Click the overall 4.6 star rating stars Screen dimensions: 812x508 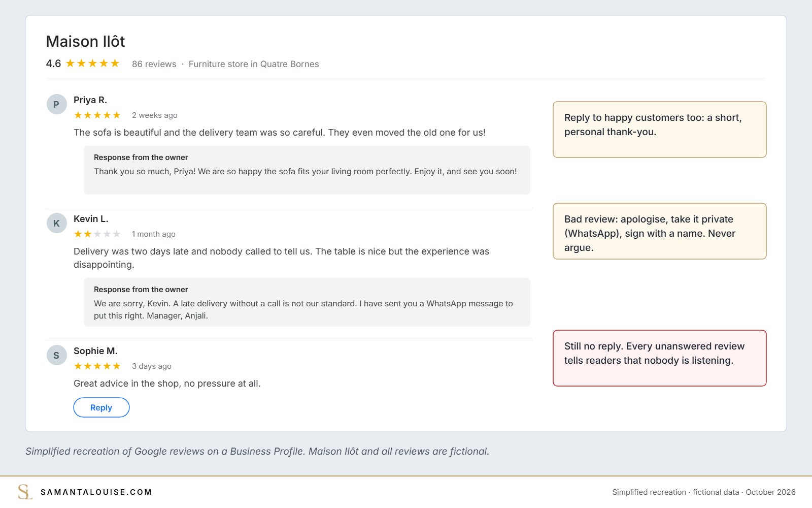(x=92, y=63)
